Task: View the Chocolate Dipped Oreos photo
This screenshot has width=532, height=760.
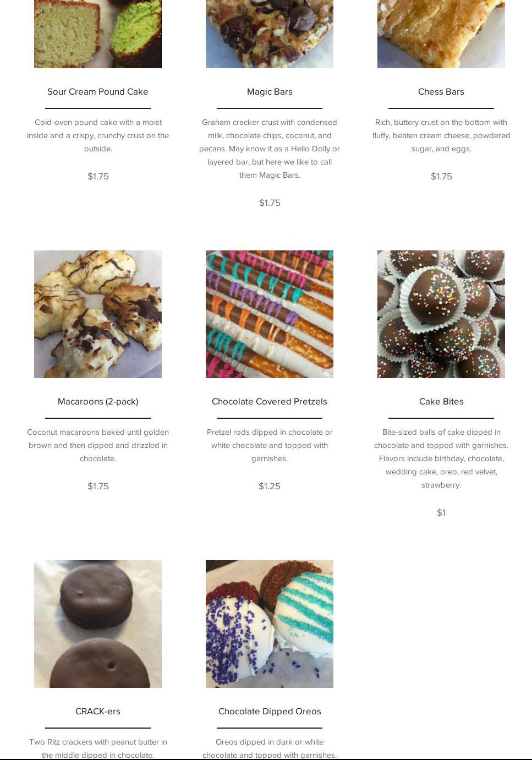Action: [x=270, y=624]
